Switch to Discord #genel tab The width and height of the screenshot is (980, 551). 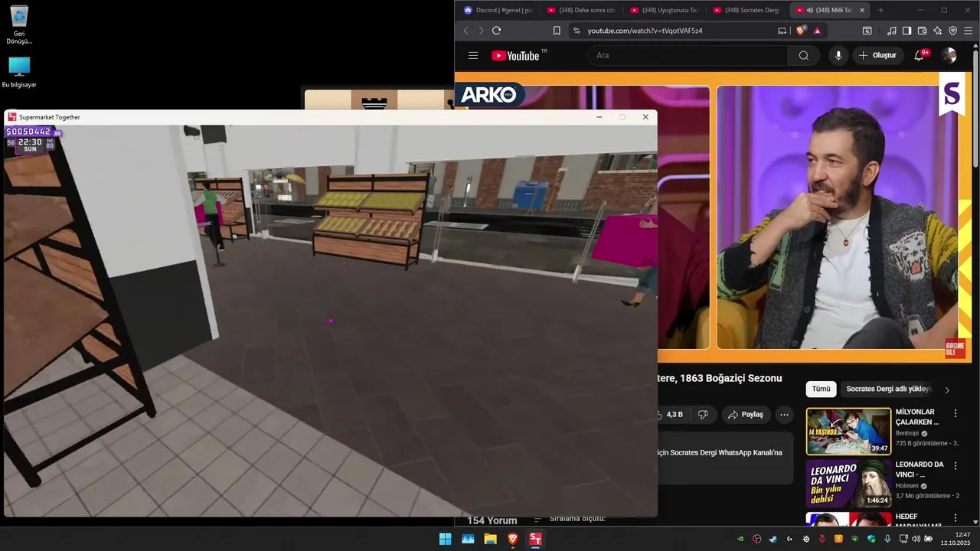498,10
